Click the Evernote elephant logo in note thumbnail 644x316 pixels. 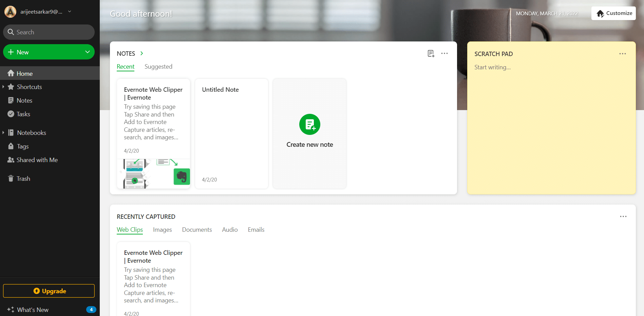(x=182, y=177)
